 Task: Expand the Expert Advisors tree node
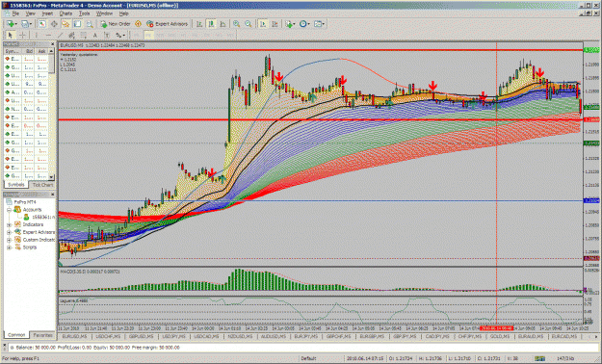point(9,232)
